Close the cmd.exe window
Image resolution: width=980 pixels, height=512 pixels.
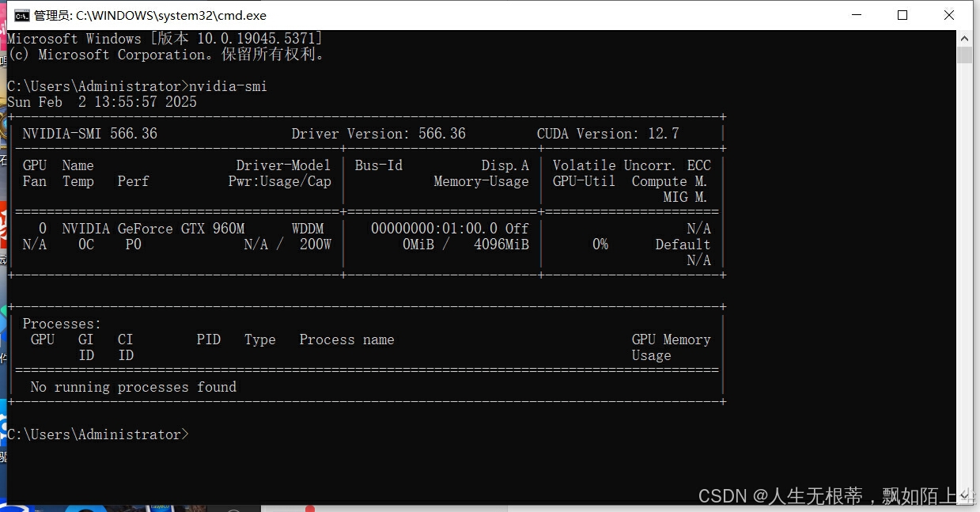[x=949, y=15]
